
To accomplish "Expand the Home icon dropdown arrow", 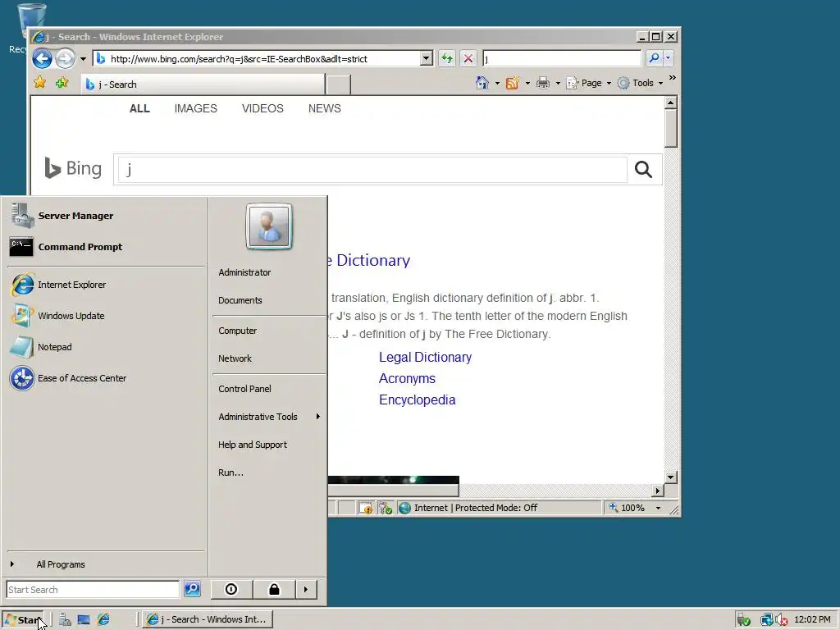I will [497, 83].
